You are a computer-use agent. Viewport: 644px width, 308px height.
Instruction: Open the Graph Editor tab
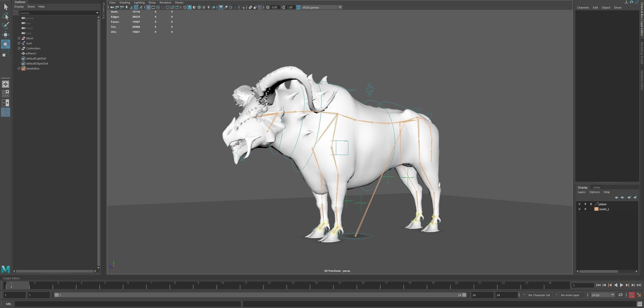tap(11, 278)
